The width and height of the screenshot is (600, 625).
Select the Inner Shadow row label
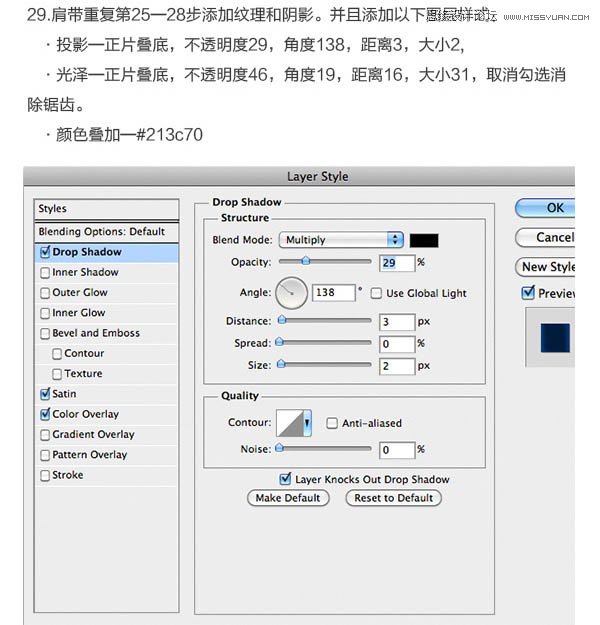[85, 272]
